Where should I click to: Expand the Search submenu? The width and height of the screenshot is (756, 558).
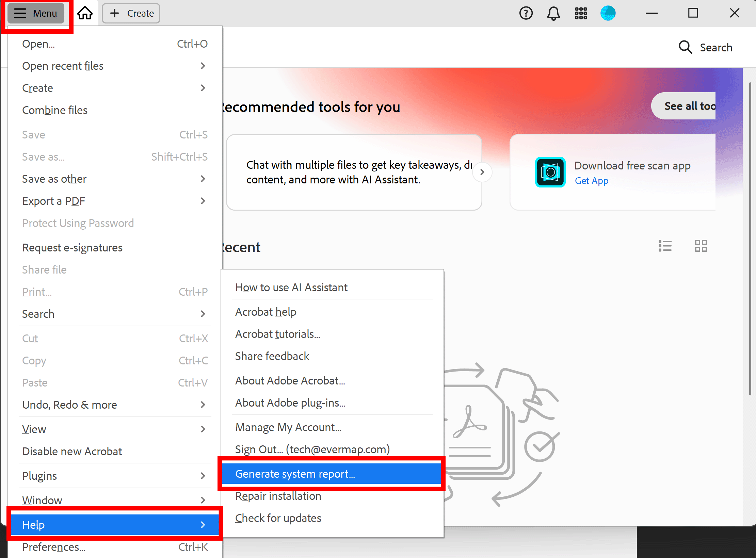click(x=115, y=314)
